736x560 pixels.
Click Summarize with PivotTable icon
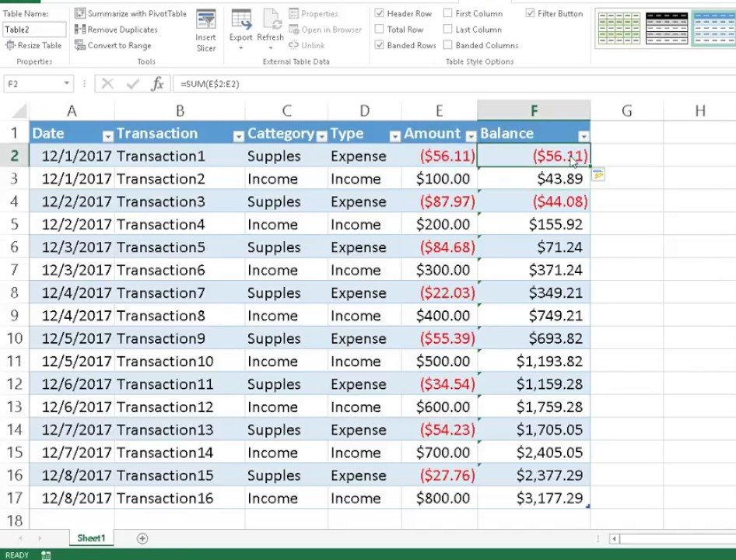point(80,14)
